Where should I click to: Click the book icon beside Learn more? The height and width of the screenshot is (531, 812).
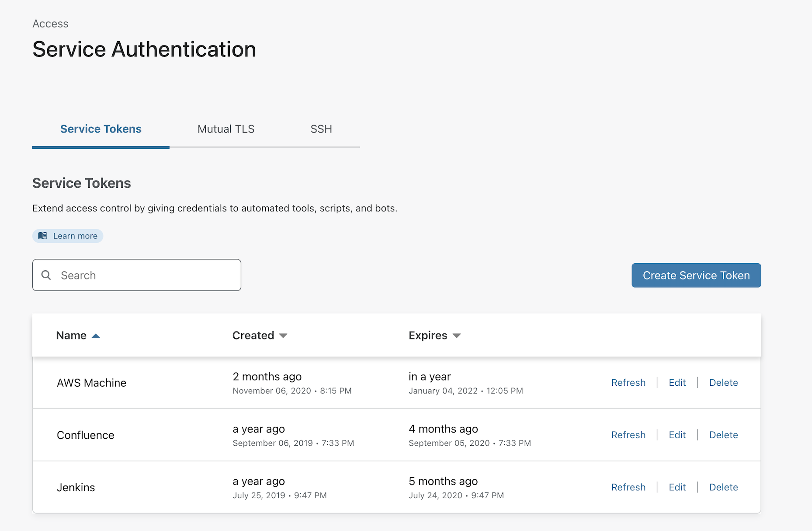(x=43, y=236)
